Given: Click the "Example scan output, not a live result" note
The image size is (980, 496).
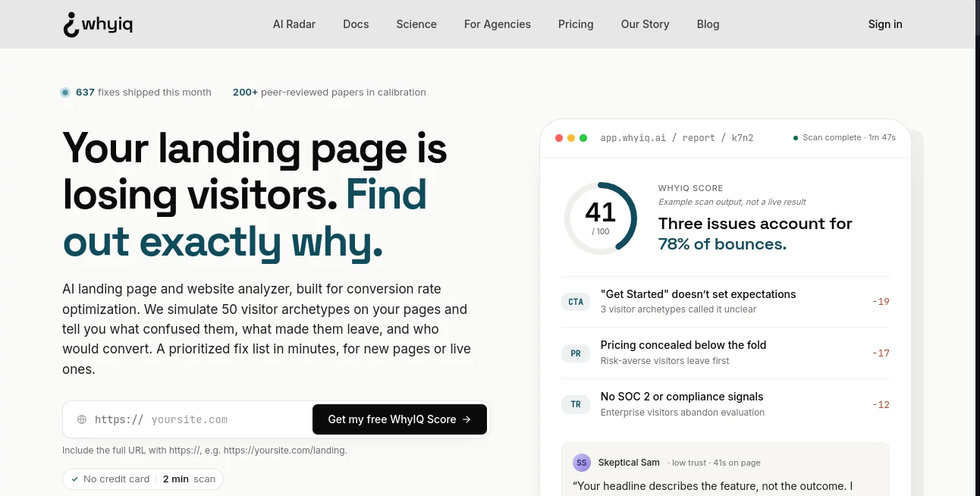Looking at the screenshot, I should pyautogui.click(x=732, y=202).
